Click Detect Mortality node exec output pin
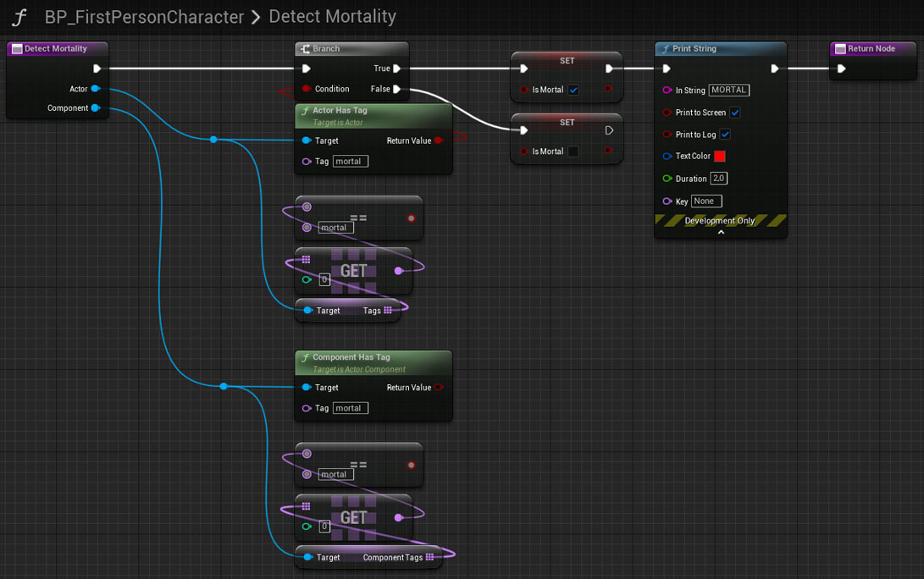The image size is (924, 579). point(97,69)
